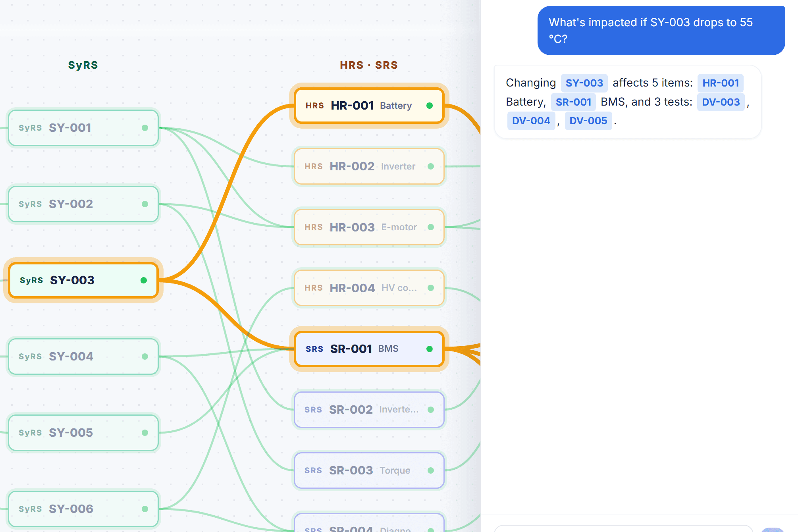The height and width of the screenshot is (532, 798).
Task: Click the HRS · SRS column heading
Action: (369, 65)
